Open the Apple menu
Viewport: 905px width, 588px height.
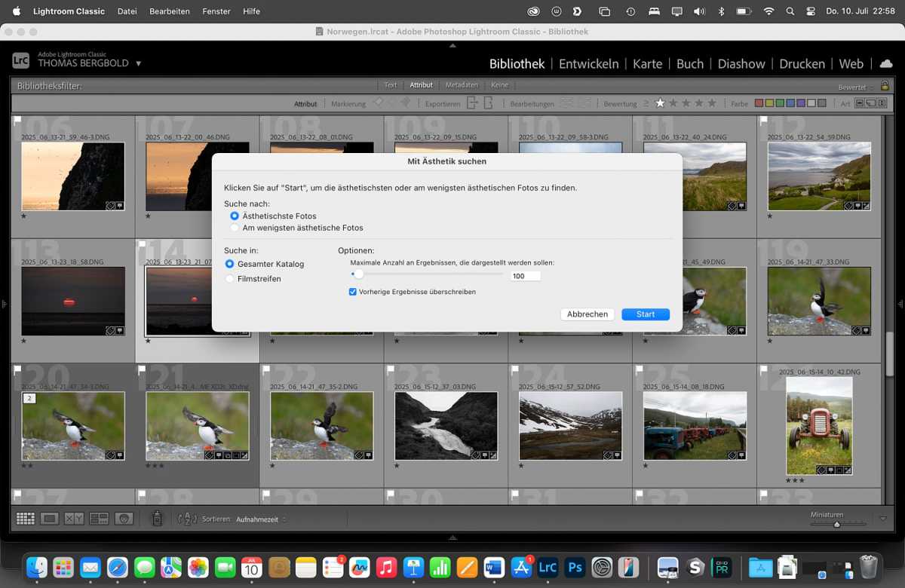tap(17, 11)
